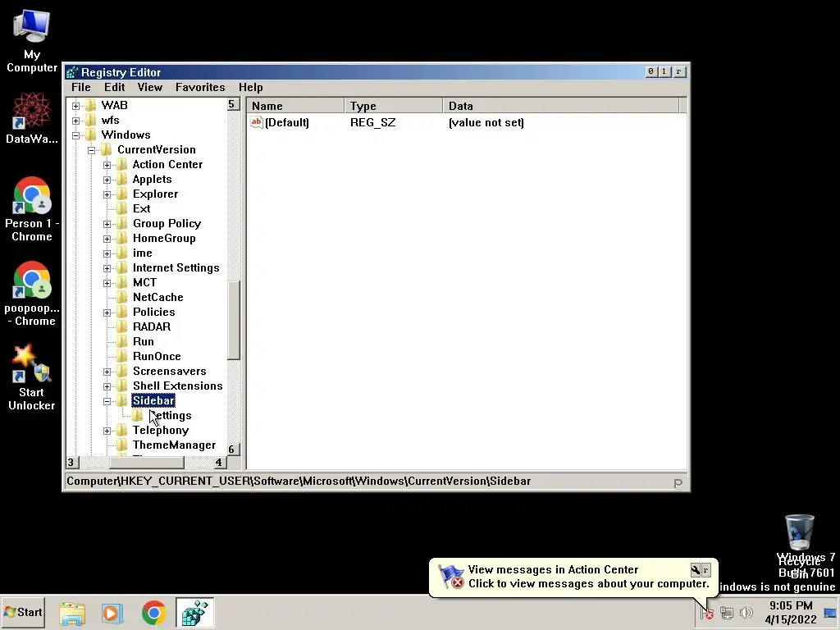Click tree scroll right arrow
Image resolution: width=840 pixels, height=630 pixels.
[219, 463]
